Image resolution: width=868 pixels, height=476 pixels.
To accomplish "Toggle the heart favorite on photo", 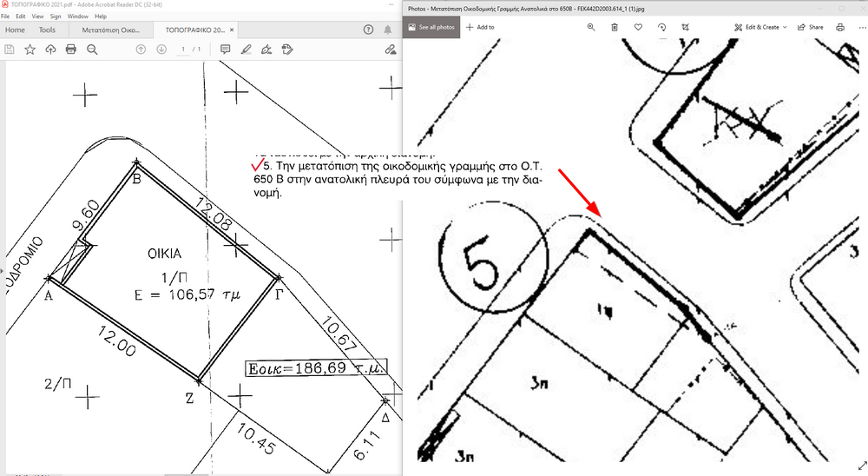I will tap(638, 27).
